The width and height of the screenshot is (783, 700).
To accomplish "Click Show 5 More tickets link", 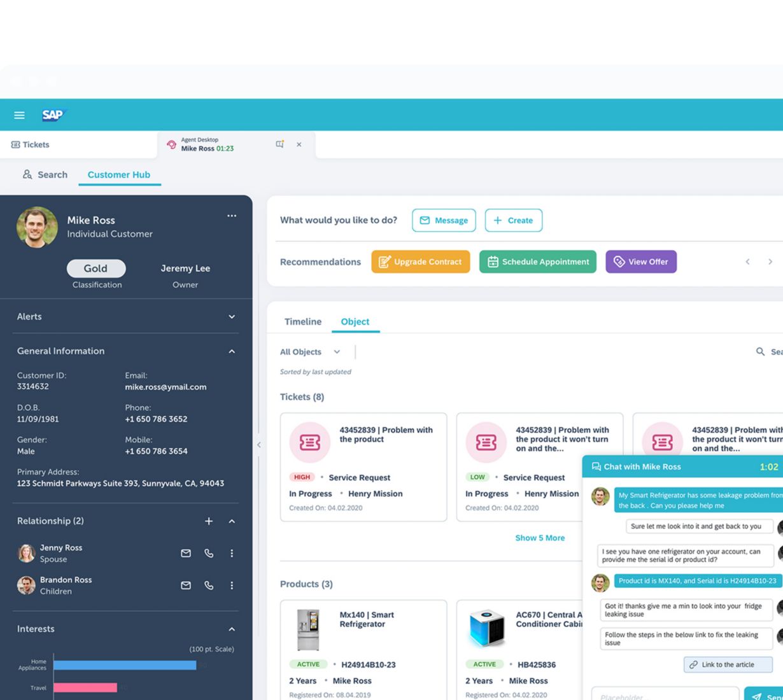I will pyautogui.click(x=540, y=538).
